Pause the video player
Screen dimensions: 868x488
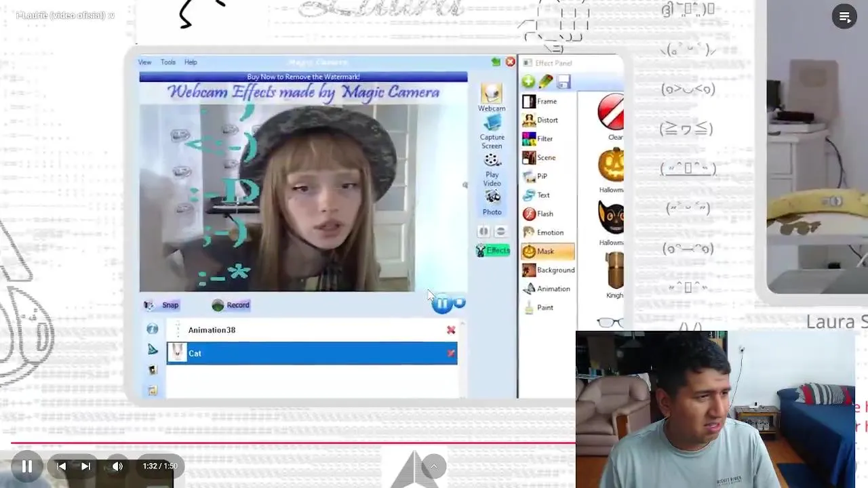[27, 466]
